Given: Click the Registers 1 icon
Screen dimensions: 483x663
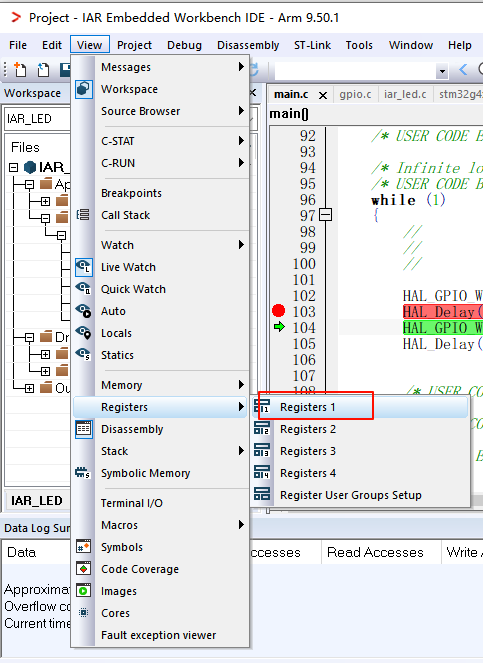Looking at the screenshot, I should [x=262, y=407].
